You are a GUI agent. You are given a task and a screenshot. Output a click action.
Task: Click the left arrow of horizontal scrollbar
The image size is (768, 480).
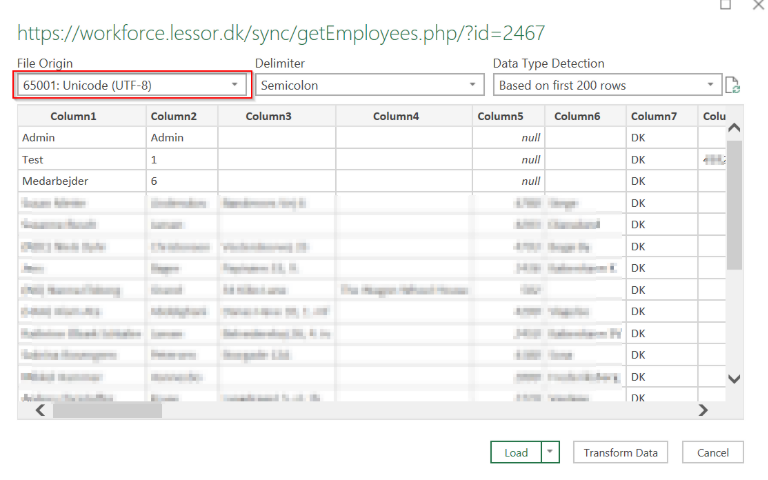click(x=40, y=410)
